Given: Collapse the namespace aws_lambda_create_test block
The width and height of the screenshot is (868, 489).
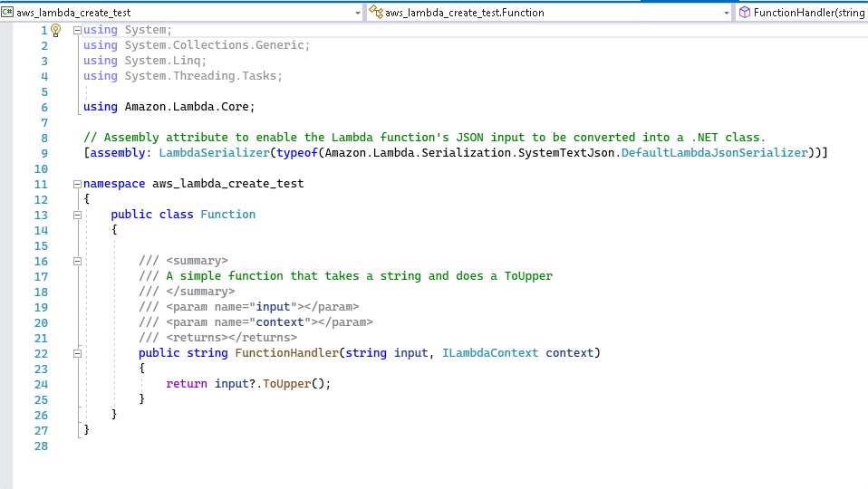Looking at the screenshot, I should [78, 184].
